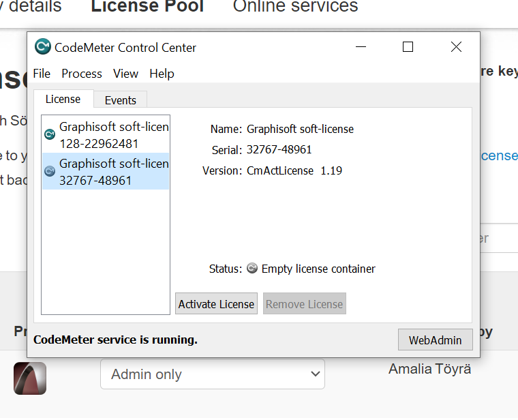Open the License Pool page tab
Image resolution: width=518 pixels, height=420 pixels.
[x=147, y=7]
